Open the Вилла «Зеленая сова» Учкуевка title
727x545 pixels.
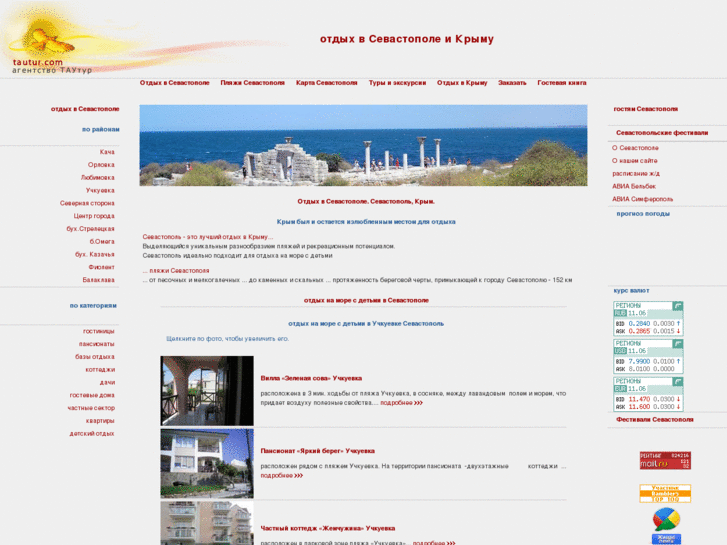point(311,378)
